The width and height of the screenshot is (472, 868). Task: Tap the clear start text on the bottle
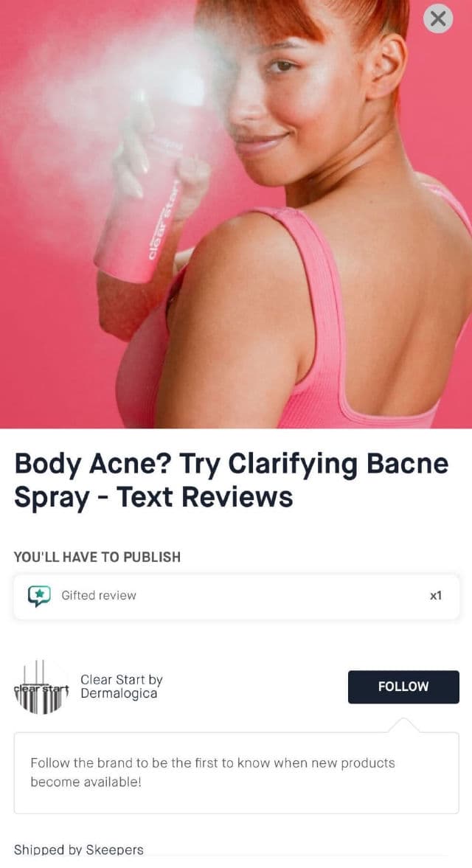tap(164, 221)
